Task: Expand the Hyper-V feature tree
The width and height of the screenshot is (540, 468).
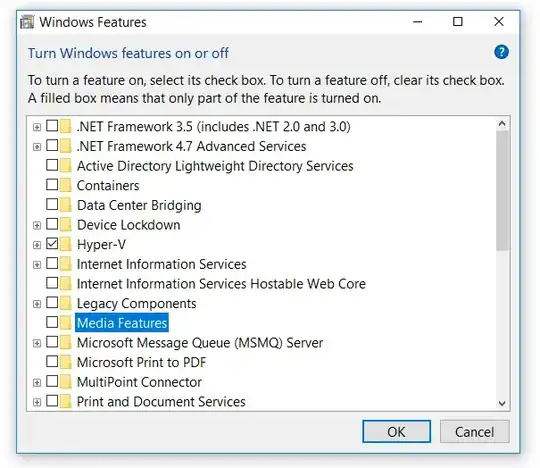Action: 37,245
